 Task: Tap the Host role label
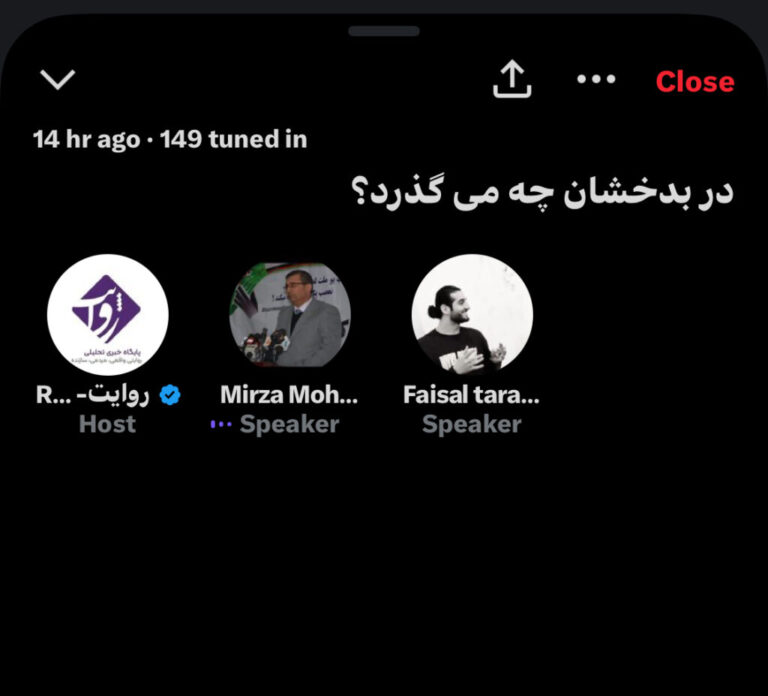click(107, 424)
